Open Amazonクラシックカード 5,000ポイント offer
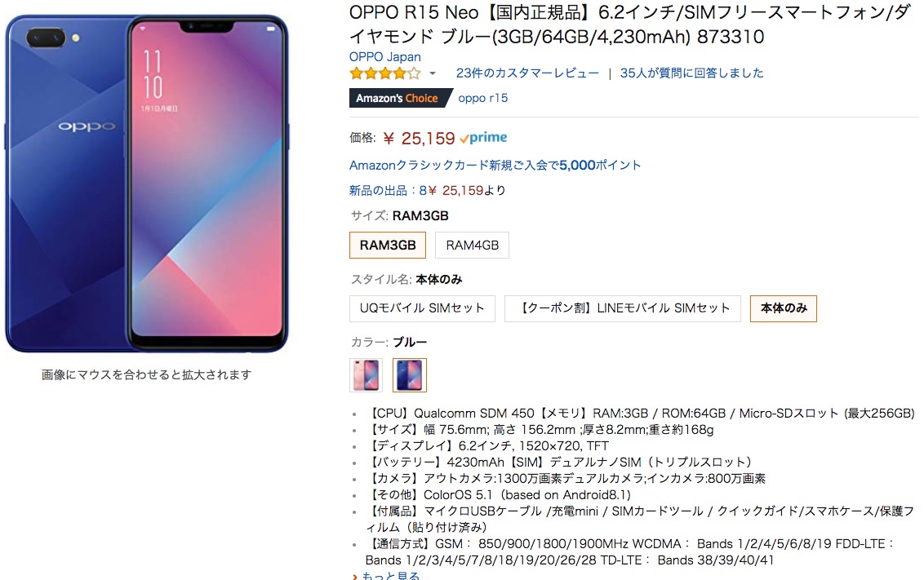Screen dimensions: 924x580 [x=495, y=166]
